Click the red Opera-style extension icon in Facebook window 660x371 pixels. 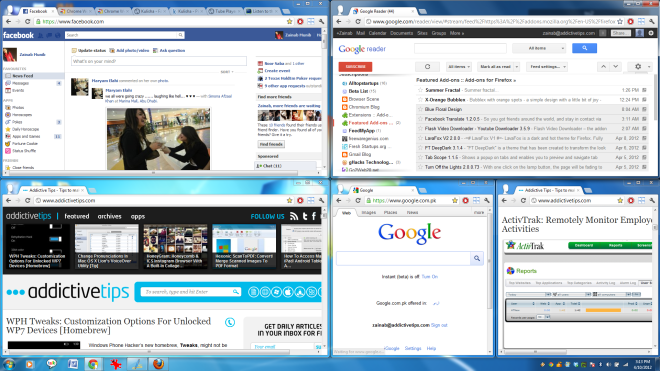click(x=300, y=21)
